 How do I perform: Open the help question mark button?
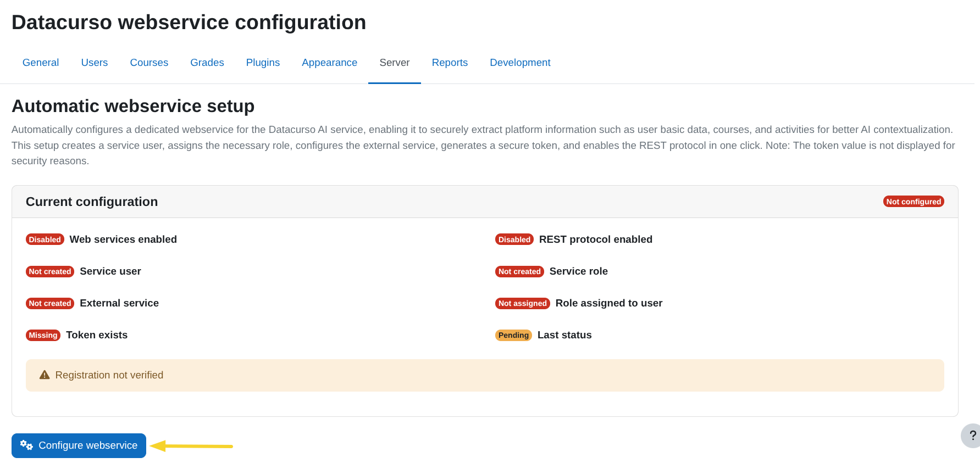(x=972, y=436)
